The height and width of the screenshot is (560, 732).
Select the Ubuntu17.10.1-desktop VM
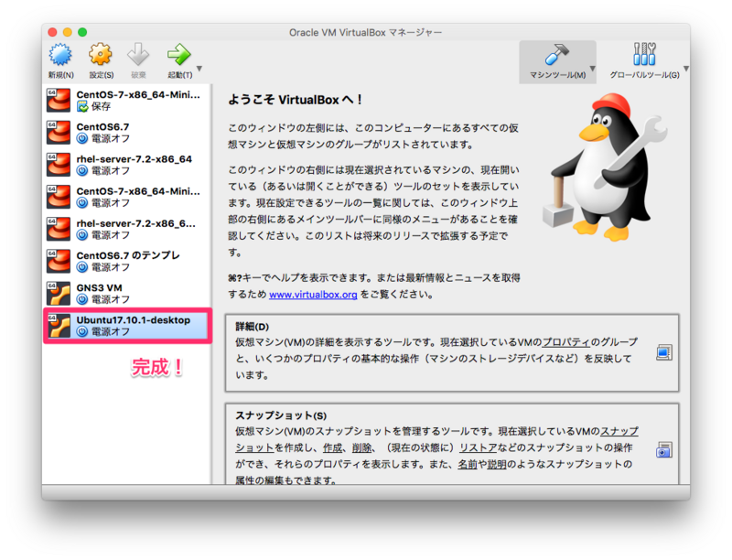tap(127, 326)
